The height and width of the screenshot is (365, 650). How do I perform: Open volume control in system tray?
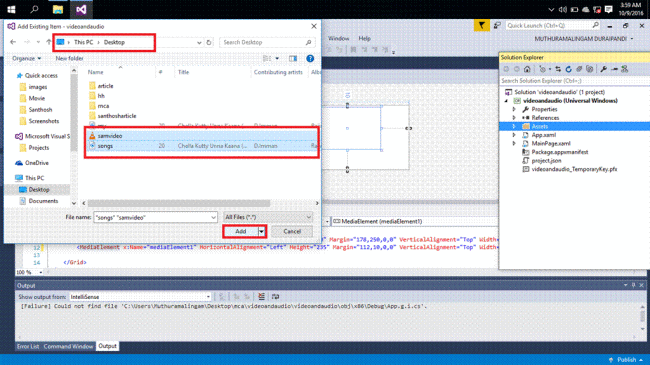[x=563, y=9]
